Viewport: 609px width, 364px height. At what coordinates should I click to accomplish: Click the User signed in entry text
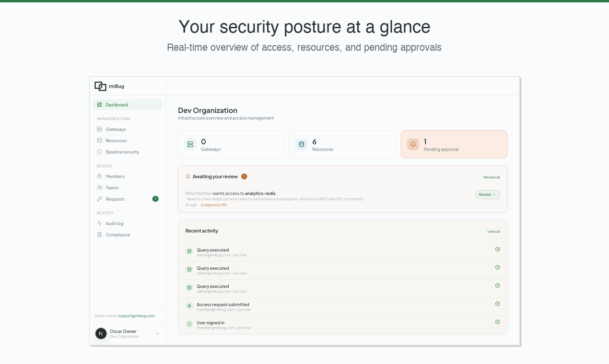pos(211,323)
